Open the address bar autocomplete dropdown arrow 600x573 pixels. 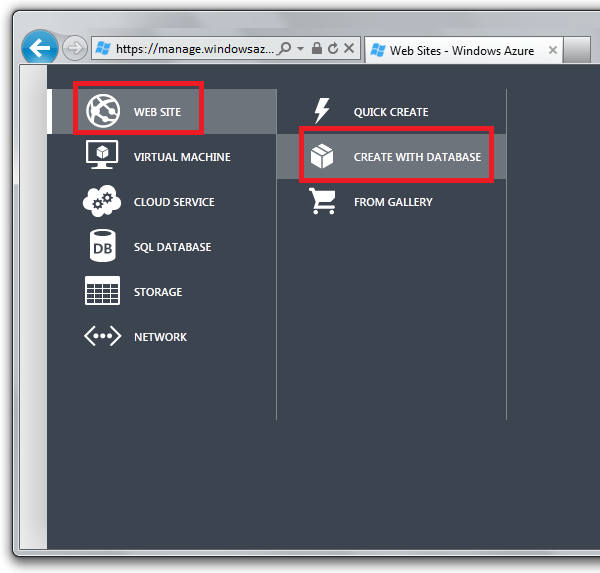click(x=300, y=49)
